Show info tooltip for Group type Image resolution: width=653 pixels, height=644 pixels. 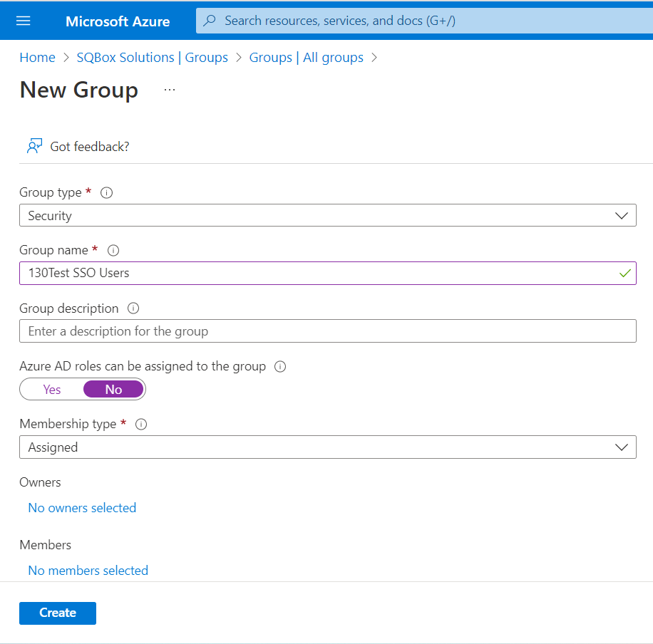point(107,193)
